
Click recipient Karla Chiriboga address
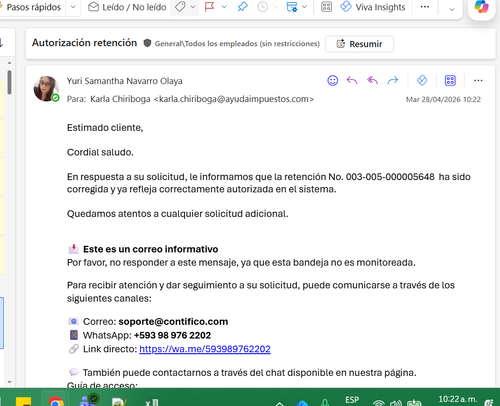pyautogui.click(x=202, y=99)
